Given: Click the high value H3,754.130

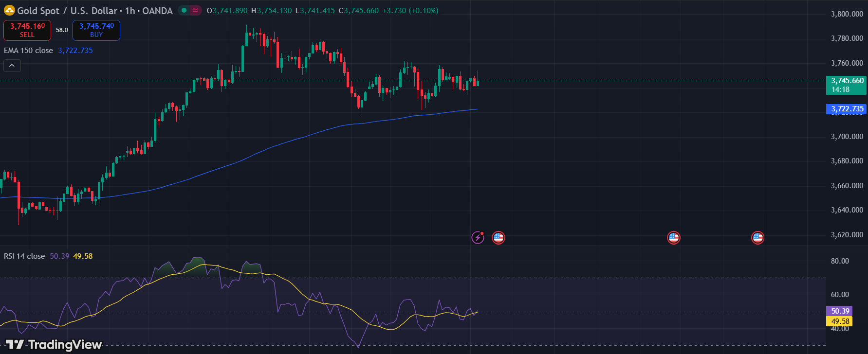Looking at the screenshot, I should [x=271, y=11].
